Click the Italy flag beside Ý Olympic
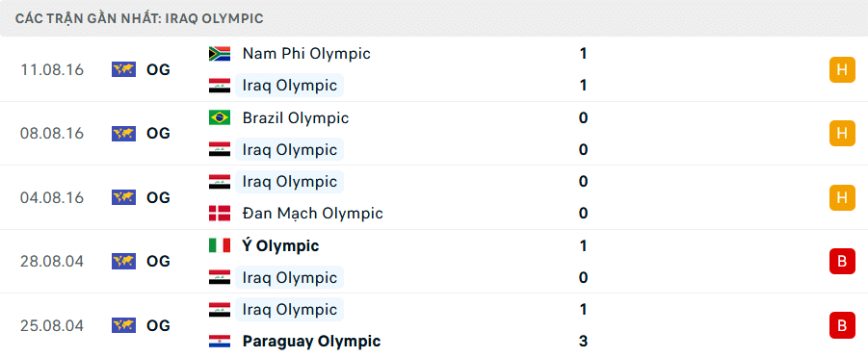868x357 pixels. click(220, 245)
